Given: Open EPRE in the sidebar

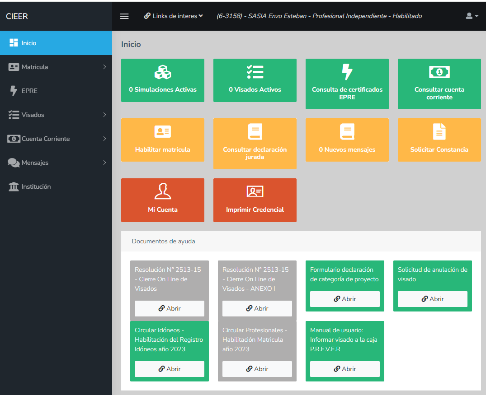Looking at the screenshot, I should tap(56, 91).
